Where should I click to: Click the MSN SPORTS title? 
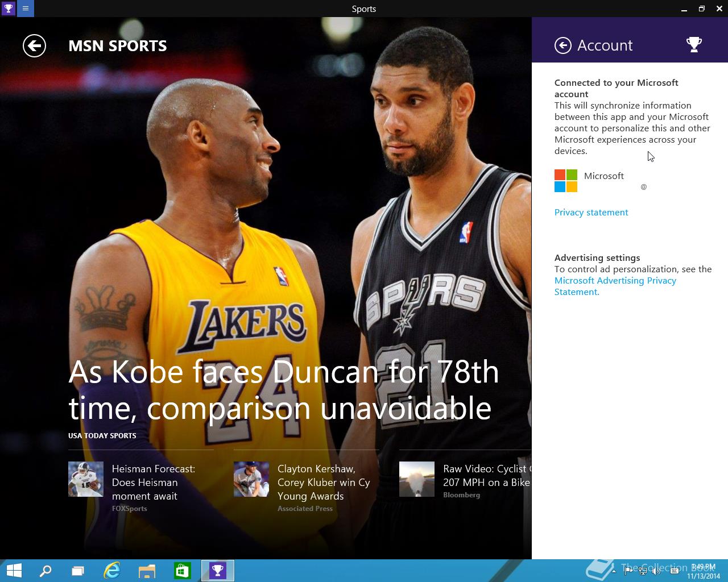[118, 46]
